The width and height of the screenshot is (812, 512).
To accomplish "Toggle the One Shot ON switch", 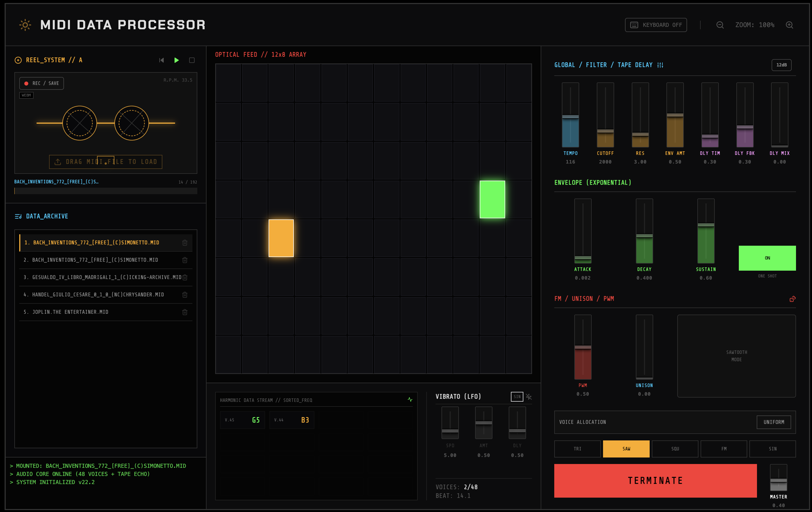I will click(767, 258).
